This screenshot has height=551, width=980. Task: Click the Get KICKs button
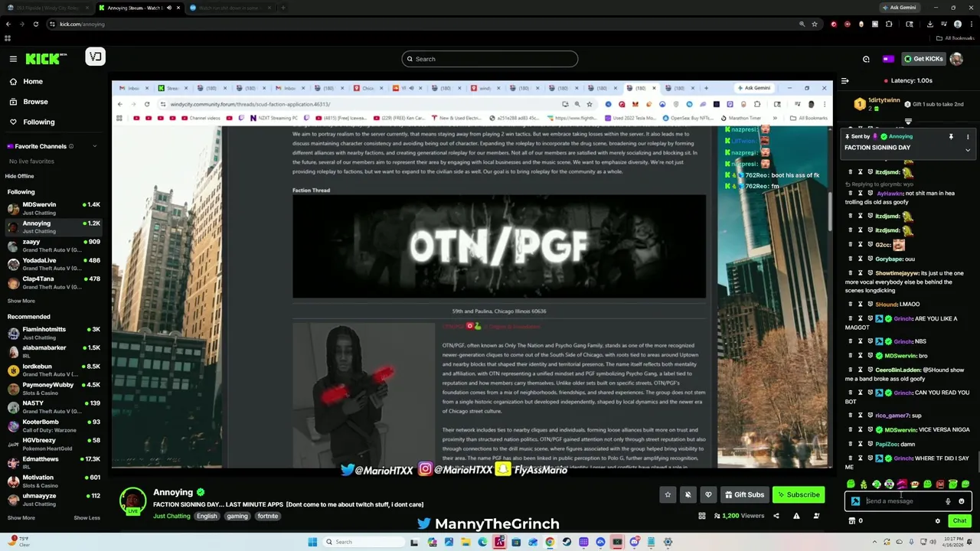(x=923, y=59)
